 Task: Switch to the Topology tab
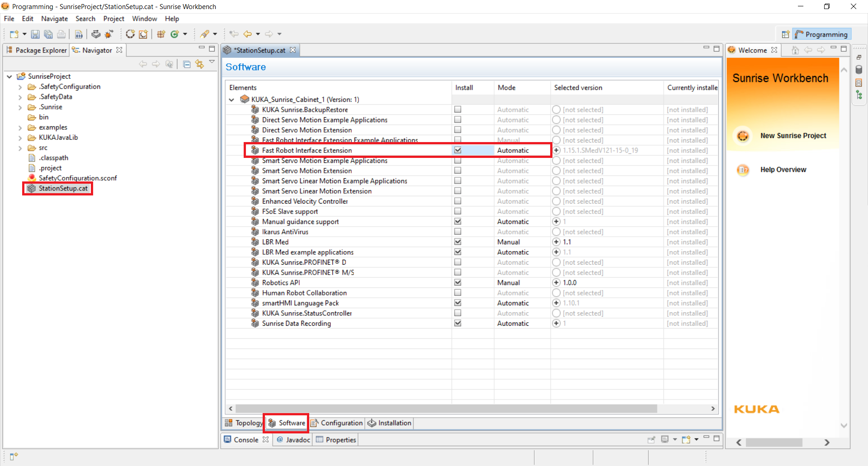click(243, 423)
